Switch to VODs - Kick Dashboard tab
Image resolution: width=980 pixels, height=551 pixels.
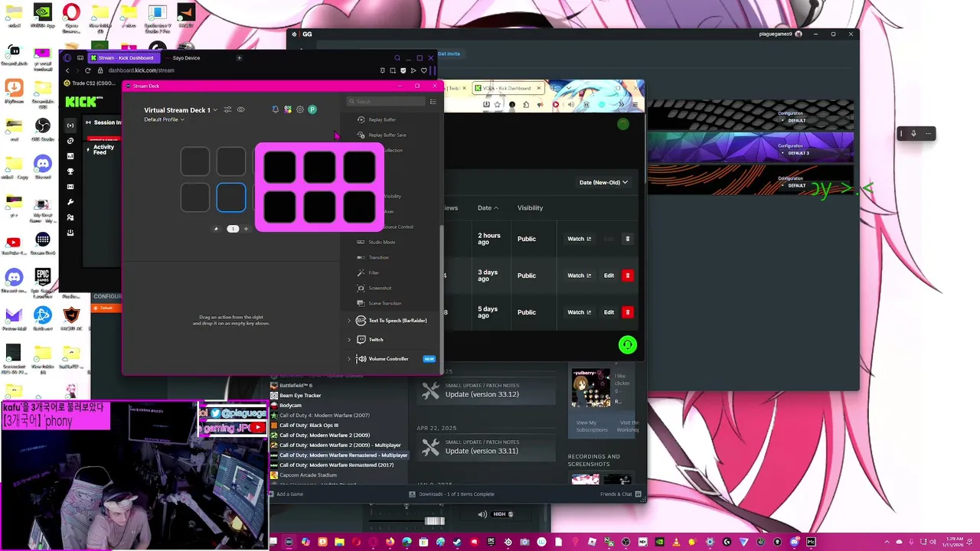click(x=508, y=88)
